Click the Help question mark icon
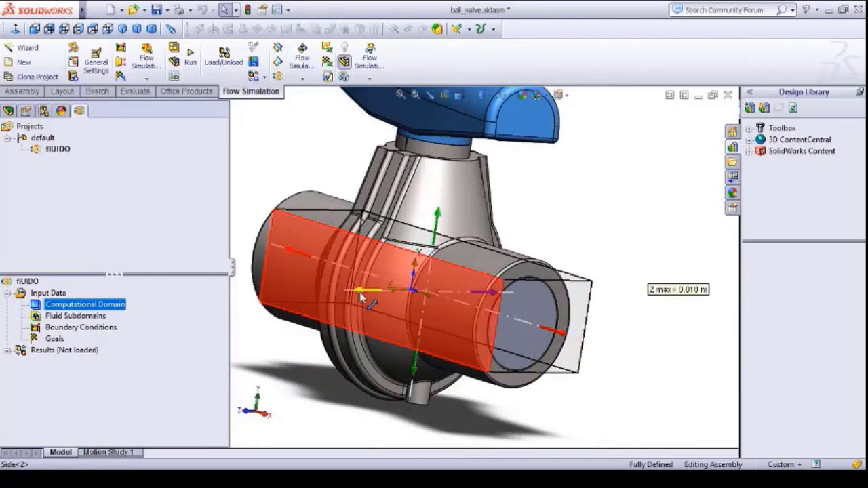This screenshot has width=868, height=488. coord(806,9)
